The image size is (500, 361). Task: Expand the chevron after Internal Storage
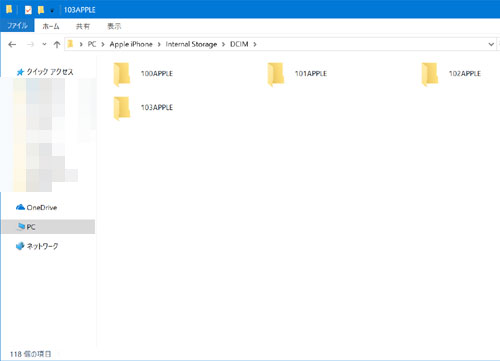point(223,44)
